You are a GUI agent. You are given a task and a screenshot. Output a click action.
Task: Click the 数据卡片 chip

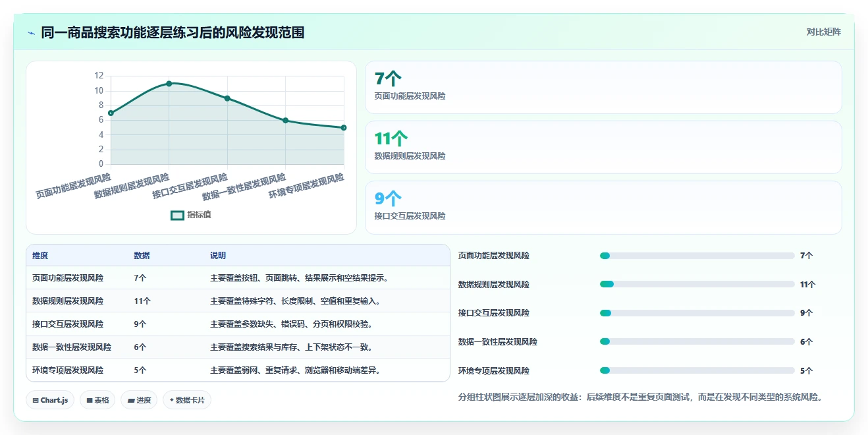[x=187, y=400]
